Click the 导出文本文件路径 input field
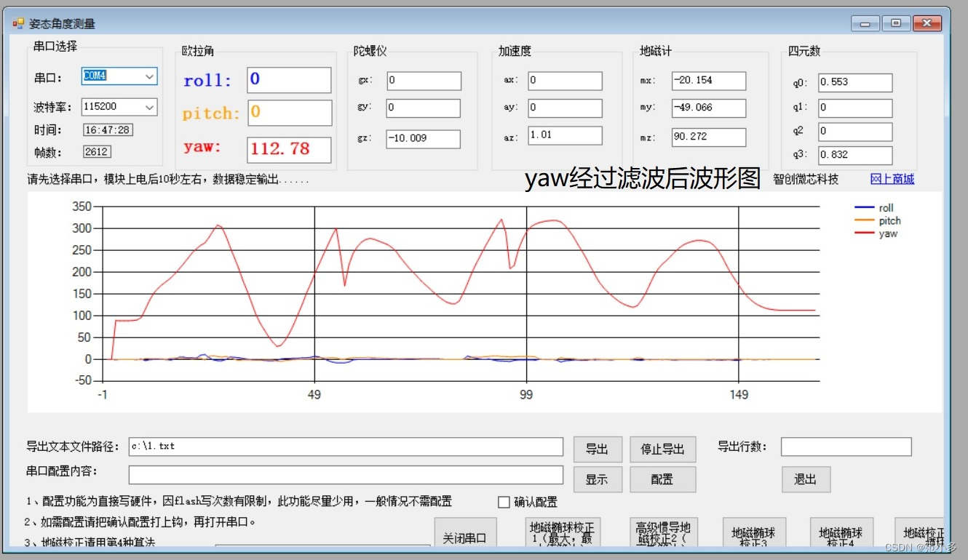The width and height of the screenshot is (968, 560). click(346, 446)
